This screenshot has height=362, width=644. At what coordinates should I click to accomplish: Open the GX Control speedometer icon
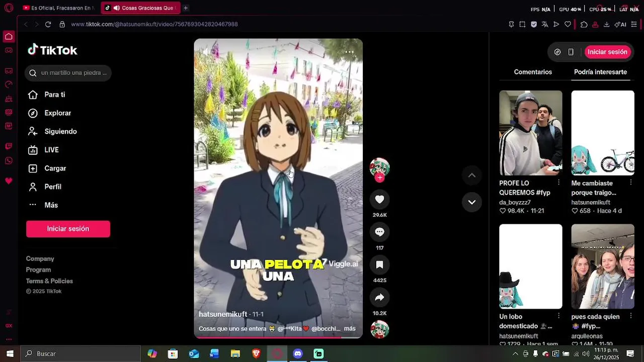9,84
